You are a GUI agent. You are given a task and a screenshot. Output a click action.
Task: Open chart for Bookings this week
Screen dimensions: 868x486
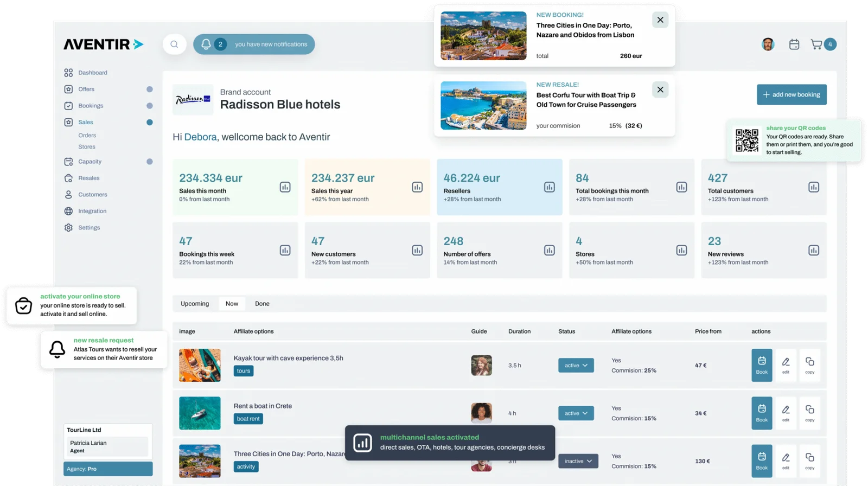coord(285,250)
